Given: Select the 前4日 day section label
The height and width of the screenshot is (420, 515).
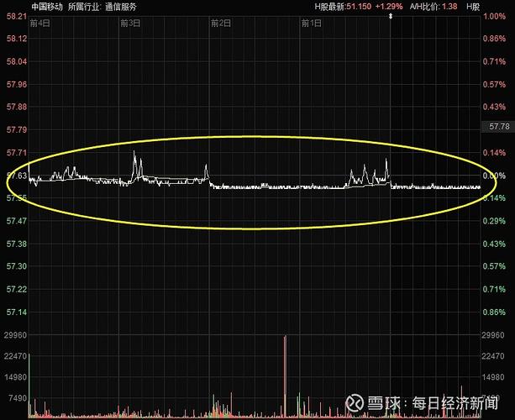Looking at the screenshot, I should click(x=39, y=23).
